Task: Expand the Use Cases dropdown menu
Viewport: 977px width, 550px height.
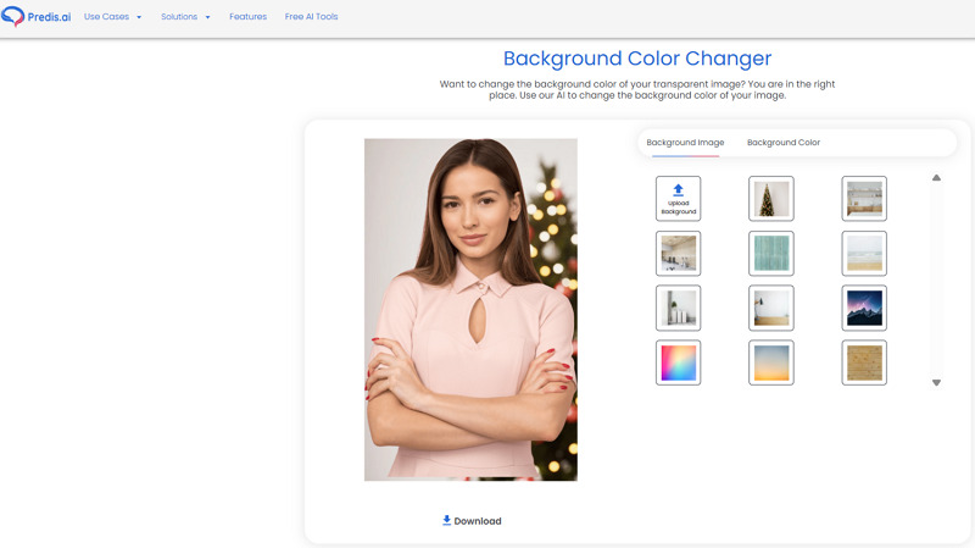Action: click(112, 17)
